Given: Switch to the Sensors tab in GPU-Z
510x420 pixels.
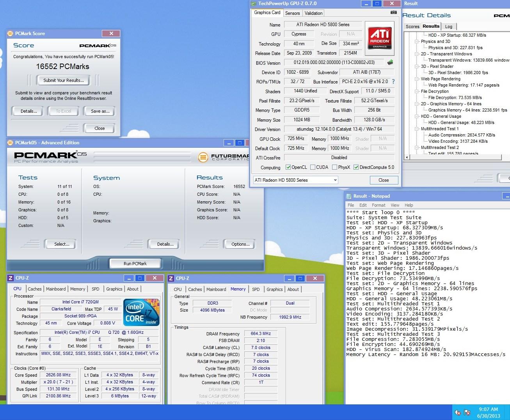Looking at the screenshot, I should [x=292, y=13].
